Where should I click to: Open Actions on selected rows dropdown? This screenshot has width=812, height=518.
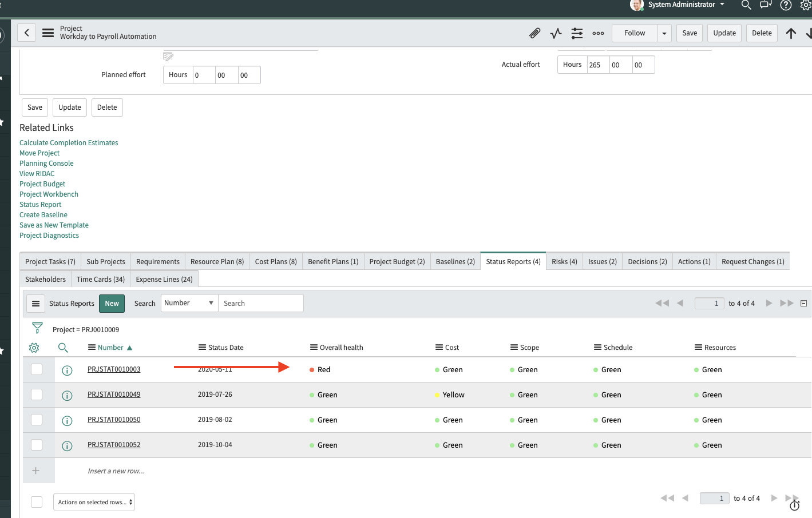tap(94, 502)
